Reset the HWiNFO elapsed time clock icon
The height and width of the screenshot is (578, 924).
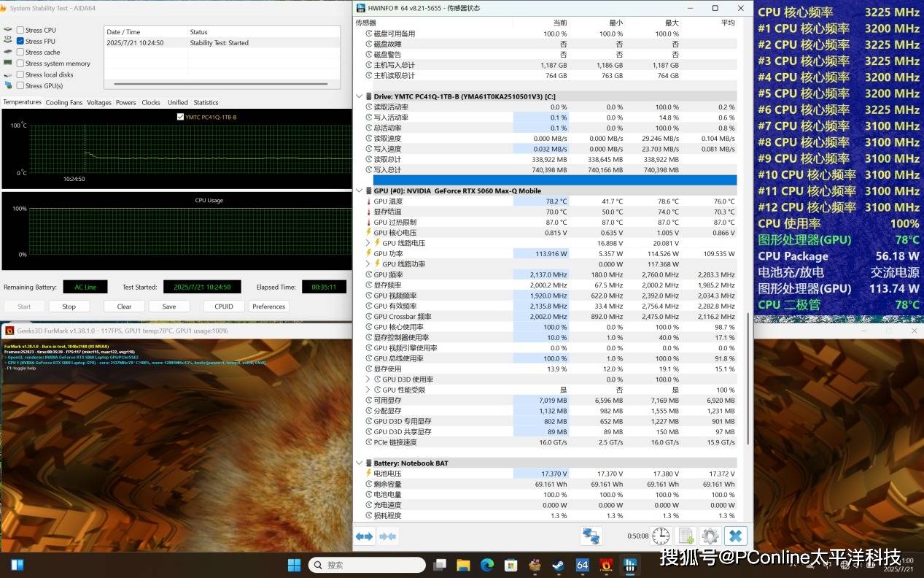point(660,536)
